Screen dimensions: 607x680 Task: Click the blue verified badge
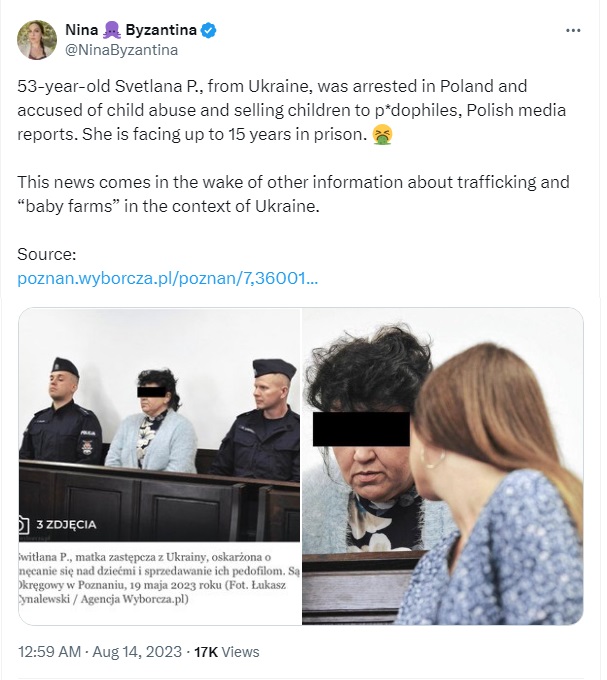pos(209,30)
